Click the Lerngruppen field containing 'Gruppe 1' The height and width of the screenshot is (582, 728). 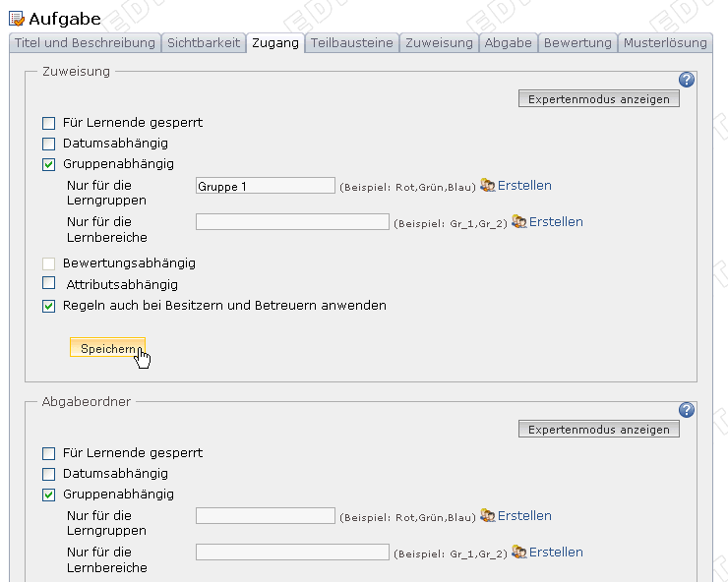coord(266,186)
